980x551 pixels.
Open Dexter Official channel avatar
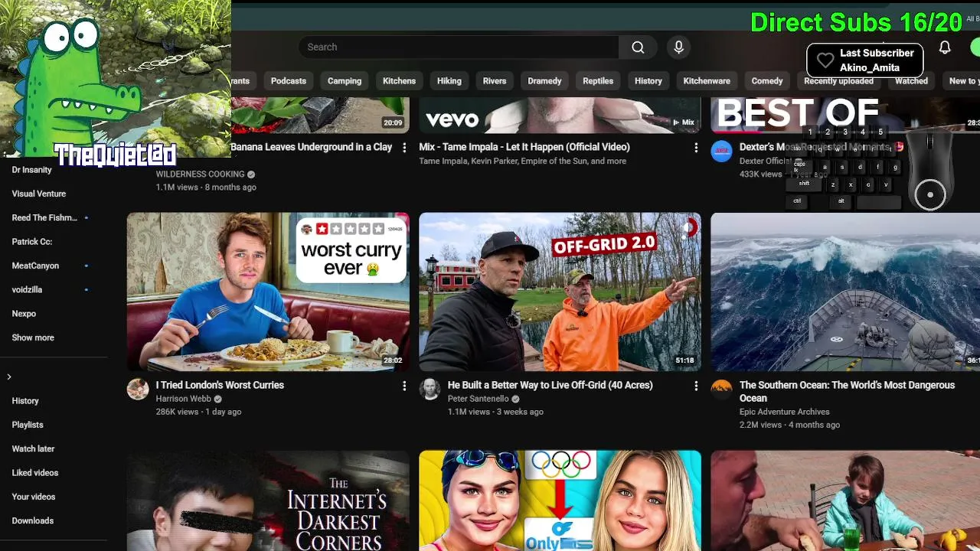coord(722,152)
